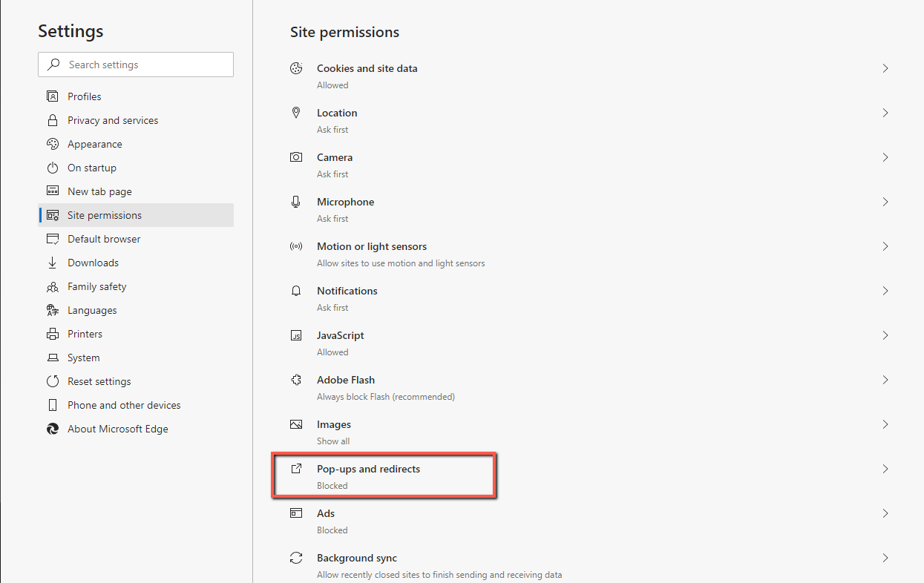Click the Microphone permission icon

[x=296, y=202]
